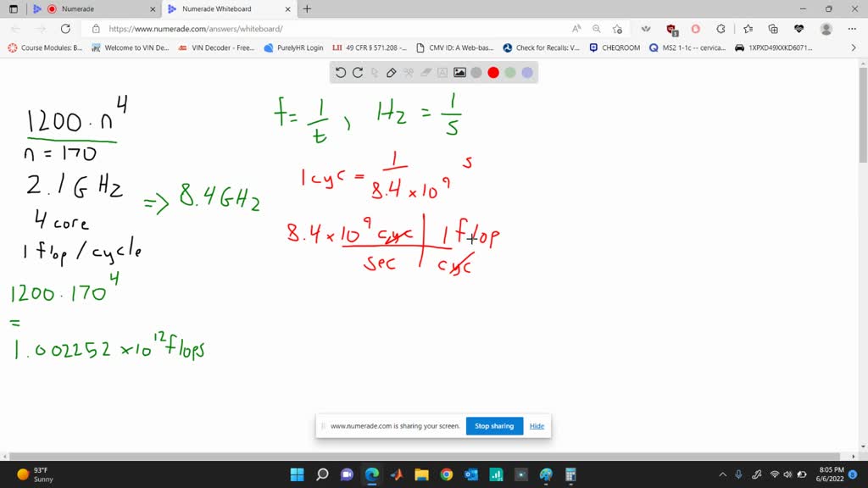Toggle Read aloud in the address bar
This screenshot has width=868, height=488.
click(577, 27)
